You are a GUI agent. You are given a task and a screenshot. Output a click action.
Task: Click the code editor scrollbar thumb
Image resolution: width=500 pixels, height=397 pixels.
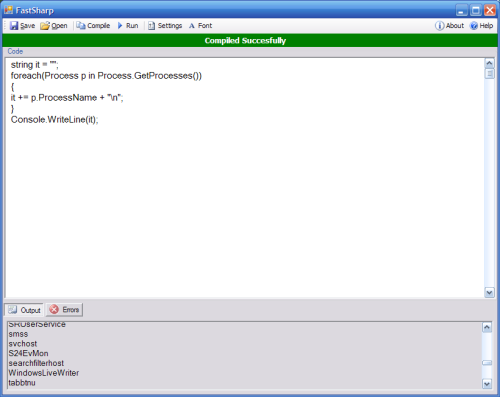[x=489, y=73]
